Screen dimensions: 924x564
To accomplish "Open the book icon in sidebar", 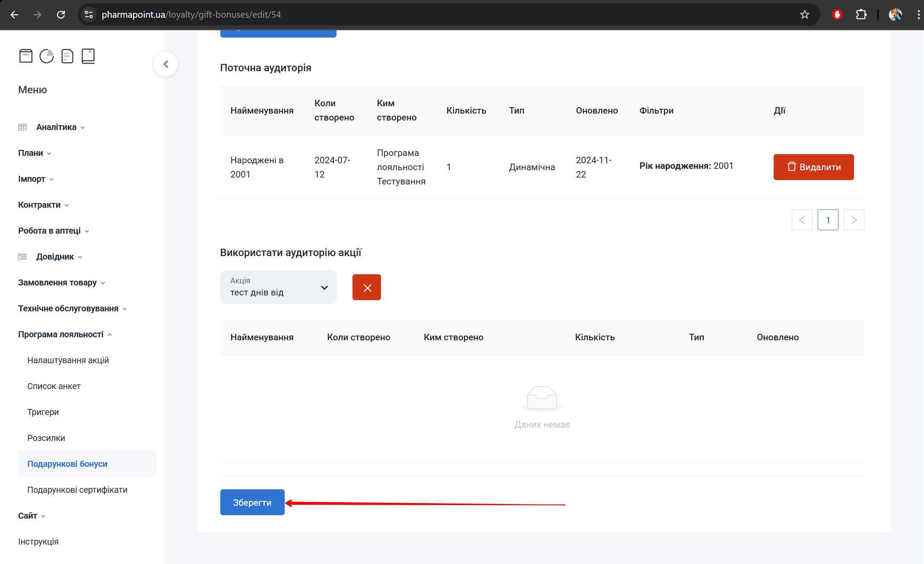I will (x=88, y=56).
